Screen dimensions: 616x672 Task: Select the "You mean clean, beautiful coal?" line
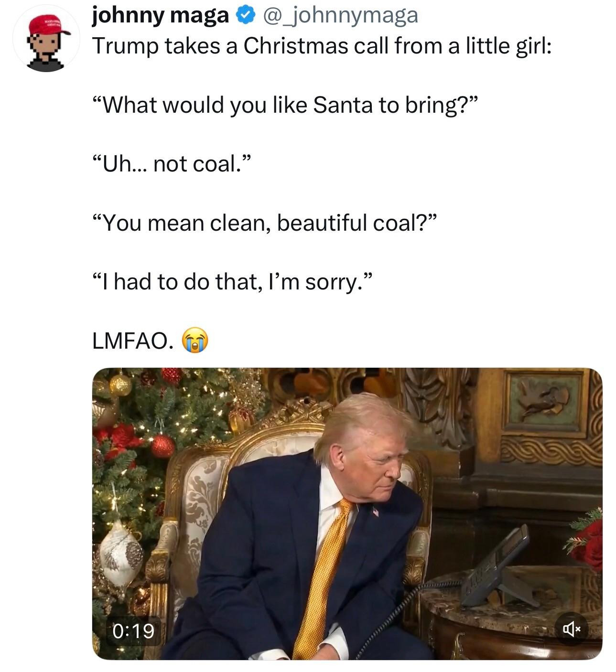(264, 223)
